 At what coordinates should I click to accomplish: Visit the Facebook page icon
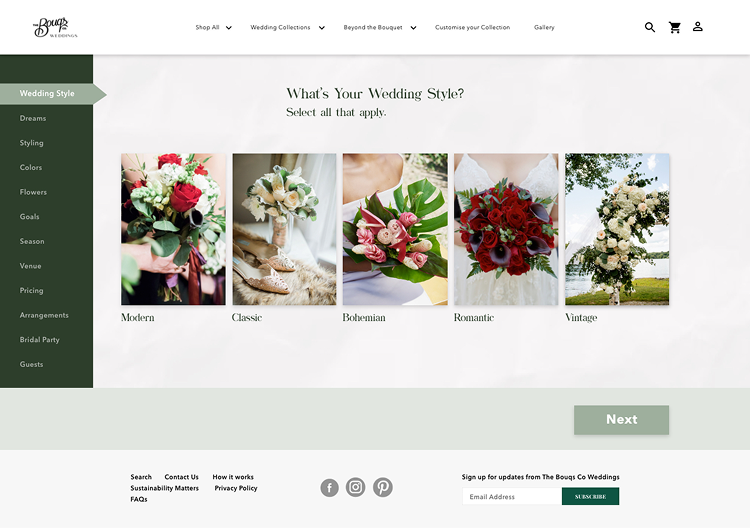[x=330, y=487]
